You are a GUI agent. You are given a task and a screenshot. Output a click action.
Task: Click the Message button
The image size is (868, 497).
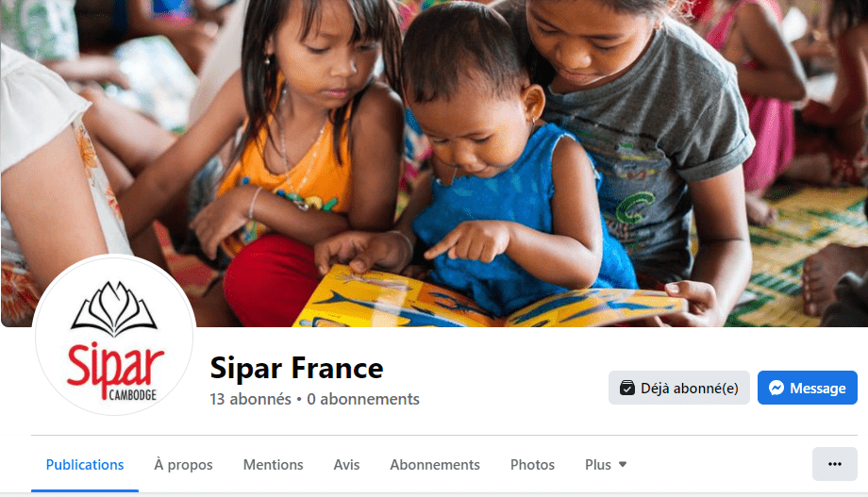pyautogui.click(x=807, y=388)
